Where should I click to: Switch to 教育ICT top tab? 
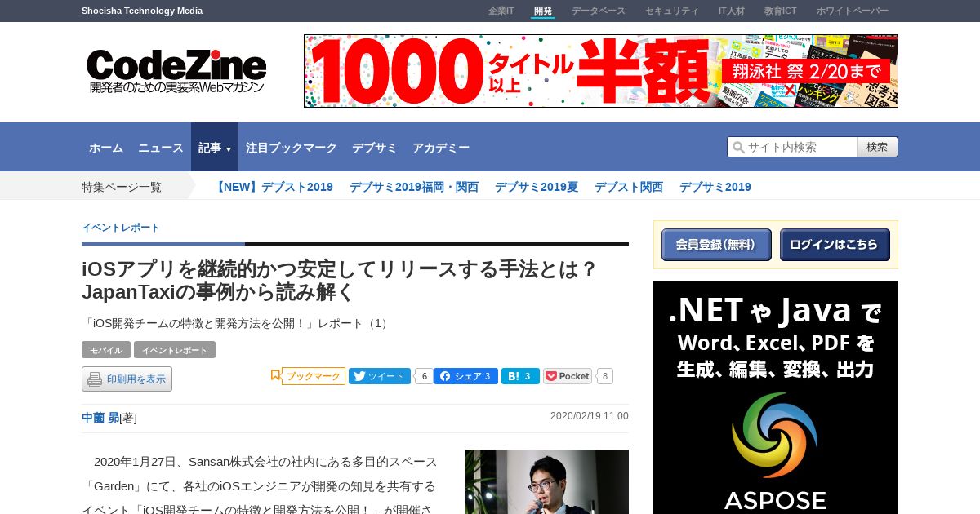(x=781, y=11)
